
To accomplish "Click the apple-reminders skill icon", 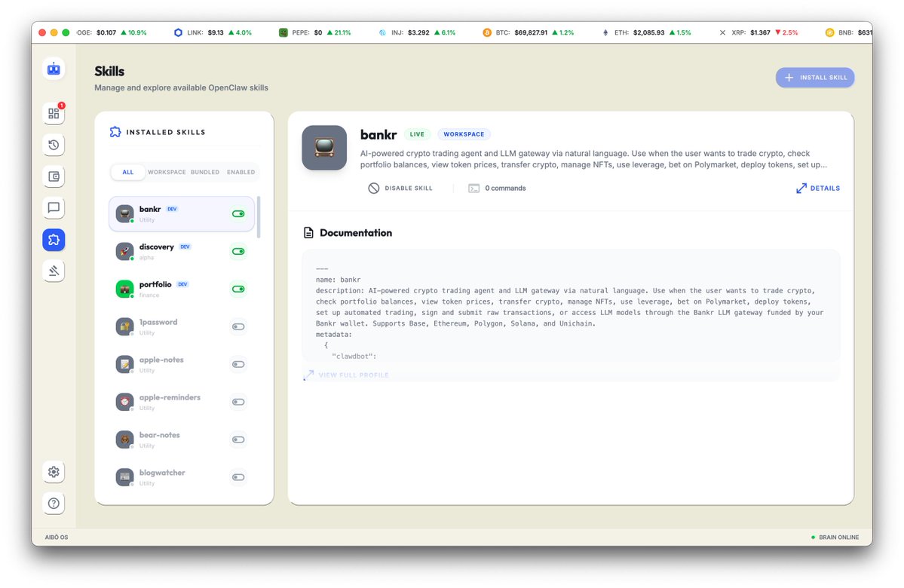I will 124,402.
